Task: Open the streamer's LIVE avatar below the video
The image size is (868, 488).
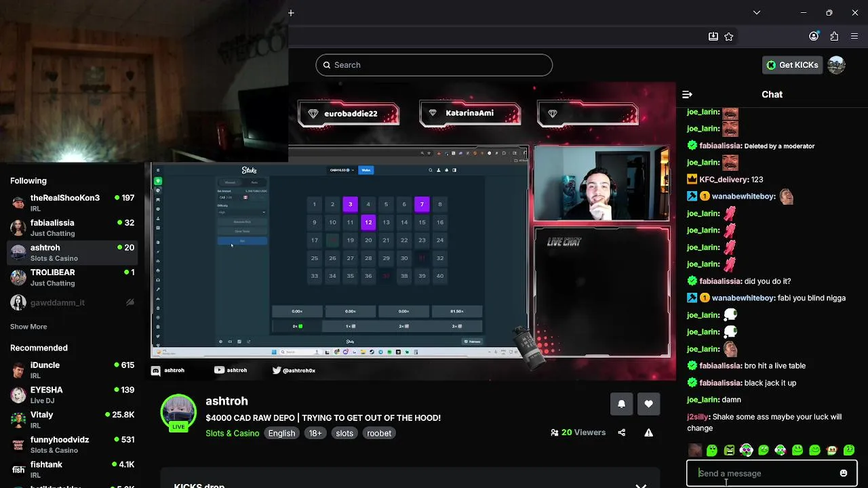Action: click(178, 412)
